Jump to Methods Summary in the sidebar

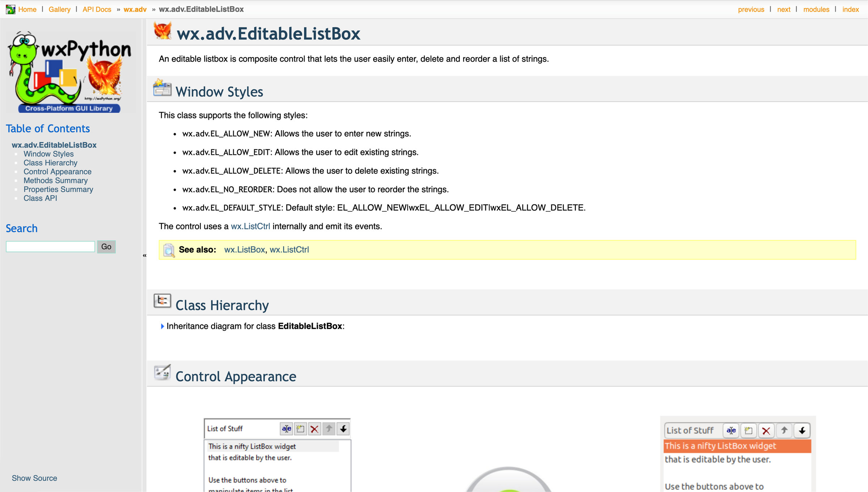(x=56, y=181)
